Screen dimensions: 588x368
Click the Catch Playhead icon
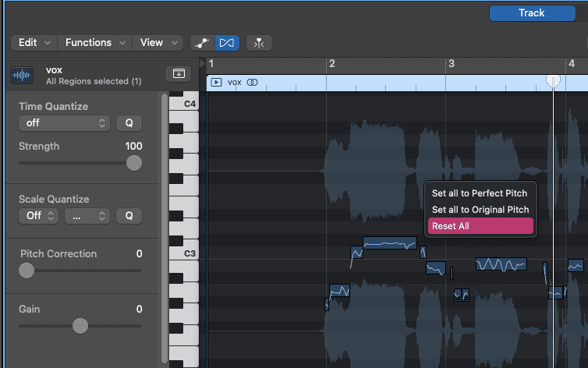point(259,43)
